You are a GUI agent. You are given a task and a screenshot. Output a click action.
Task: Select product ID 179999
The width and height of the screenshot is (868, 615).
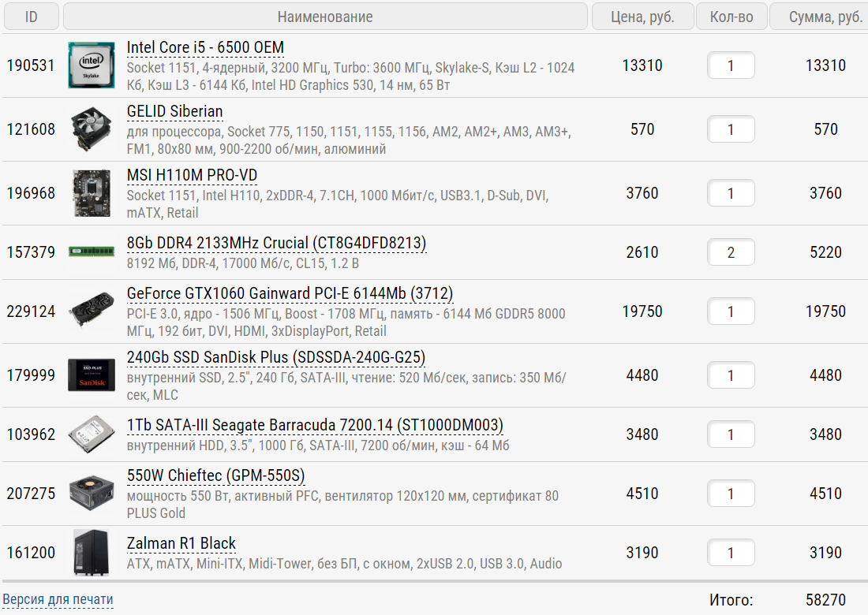tap(31, 375)
